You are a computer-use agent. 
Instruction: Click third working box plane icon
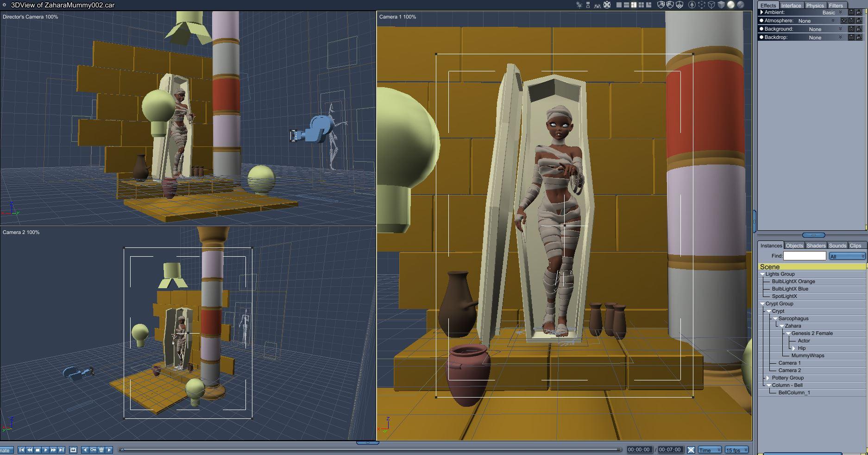(x=679, y=5)
